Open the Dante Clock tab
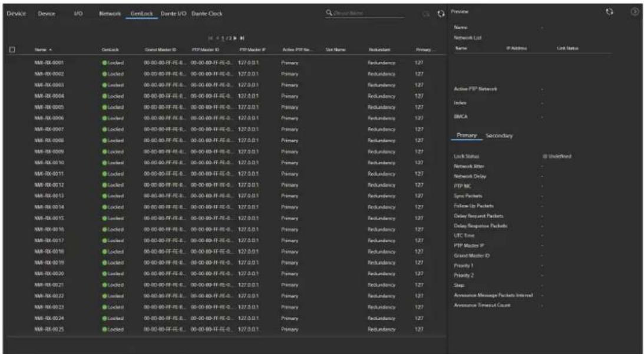 207,14
